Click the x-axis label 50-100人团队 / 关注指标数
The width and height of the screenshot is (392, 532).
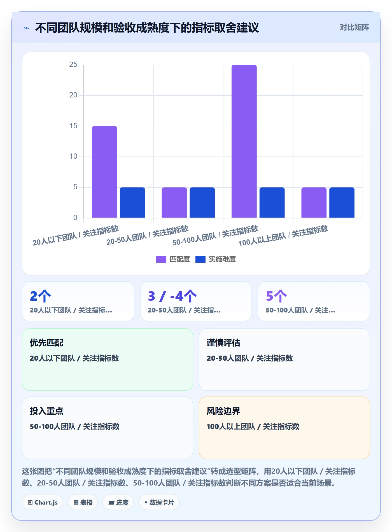215,235
